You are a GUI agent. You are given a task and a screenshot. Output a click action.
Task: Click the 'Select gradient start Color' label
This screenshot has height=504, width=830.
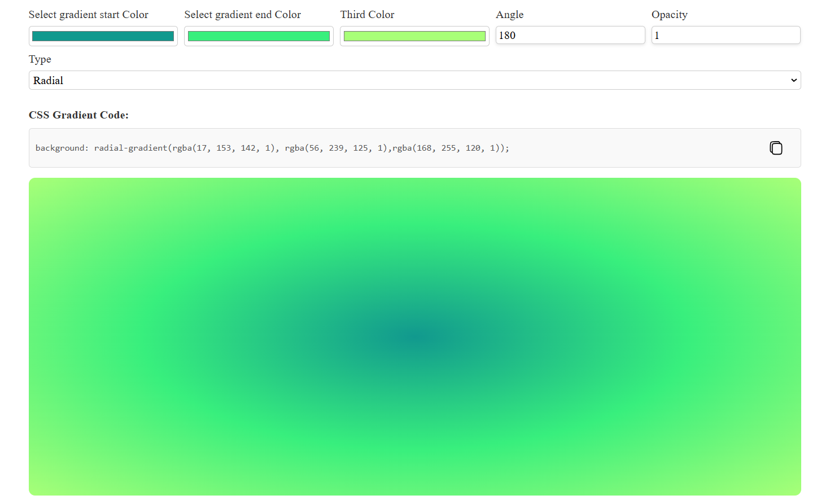pos(89,15)
